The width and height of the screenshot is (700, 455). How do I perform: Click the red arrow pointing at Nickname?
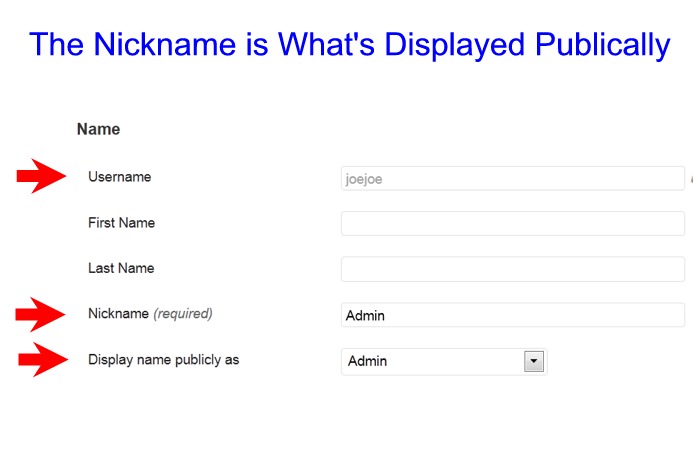41,314
